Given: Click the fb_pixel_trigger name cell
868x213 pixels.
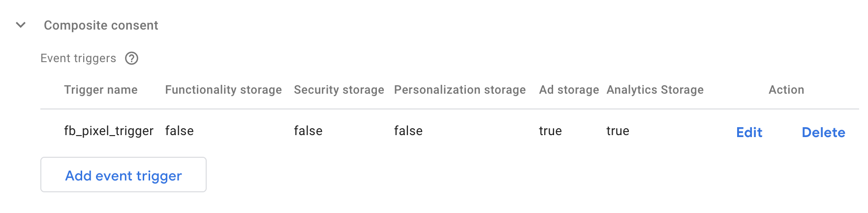Looking at the screenshot, I should tap(109, 131).
